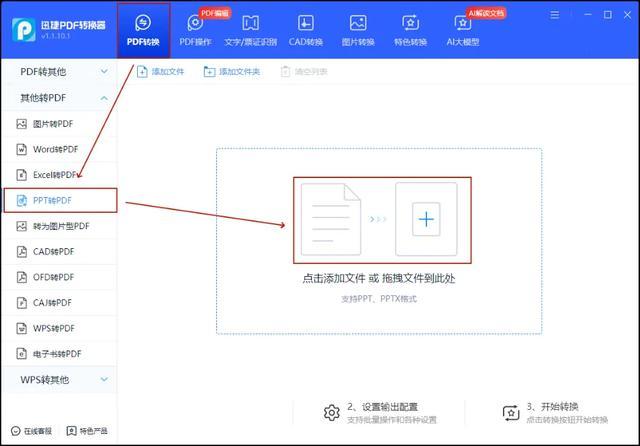
Task: Open the hamburger menu in title bar
Action: (555, 15)
